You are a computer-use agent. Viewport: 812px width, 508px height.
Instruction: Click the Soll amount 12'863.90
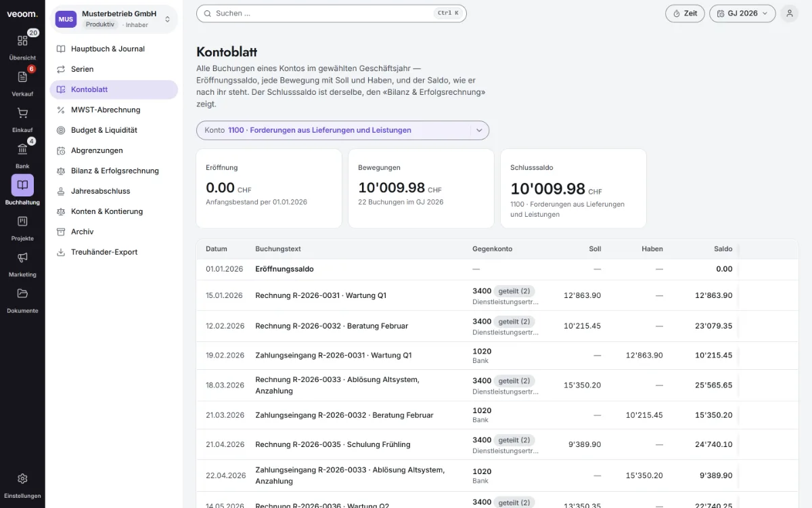(x=582, y=295)
